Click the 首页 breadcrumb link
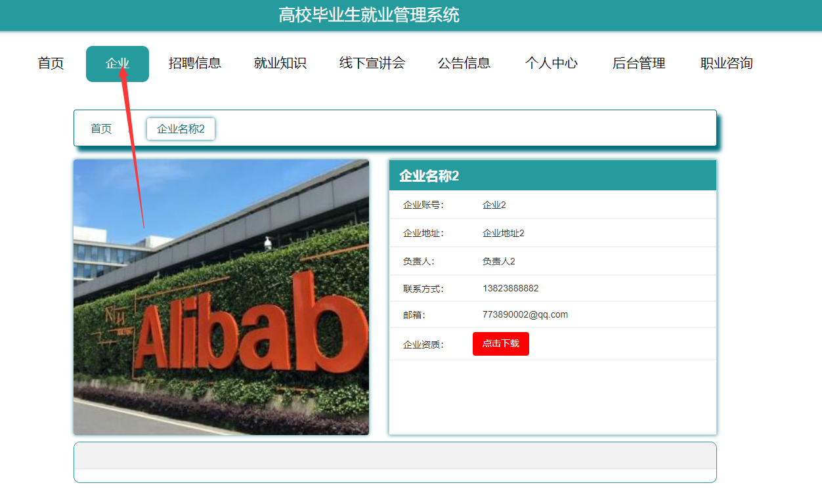 pyautogui.click(x=101, y=129)
